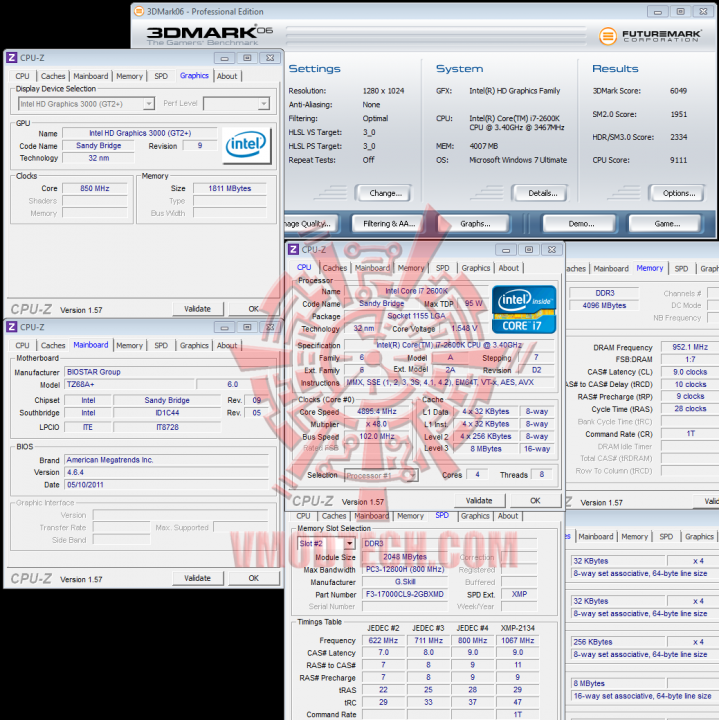Click the Max Bandwidth PC3-12800H field
The width and height of the screenshot is (719, 720).
tap(405, 569)
